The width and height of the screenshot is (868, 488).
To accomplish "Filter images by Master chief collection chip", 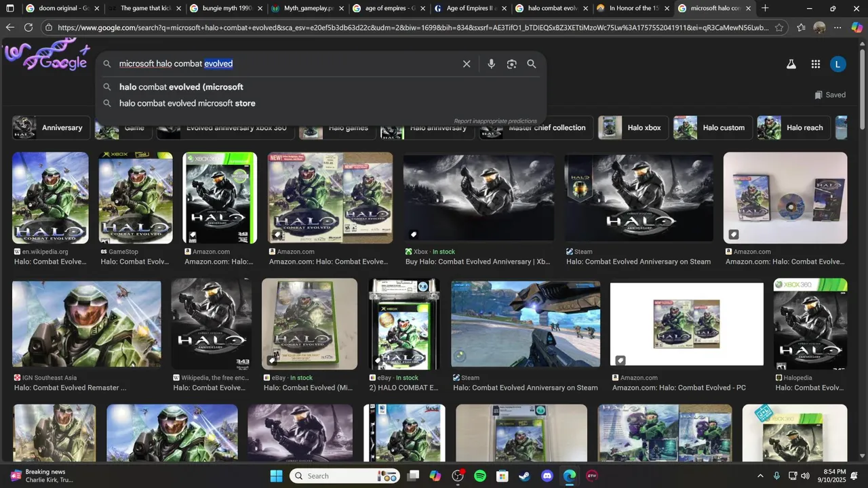I will (x=536, y=127).
